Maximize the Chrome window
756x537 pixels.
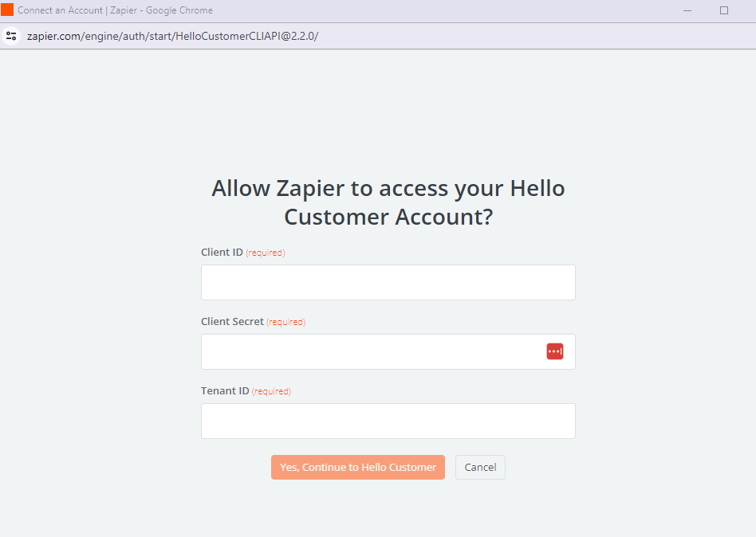click(x=724, y=10)
